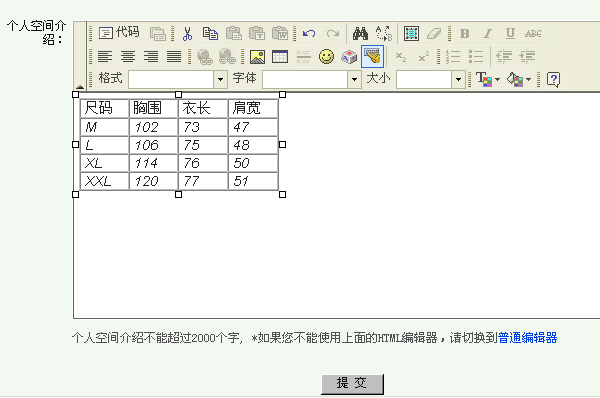This screenshot has width=600, height=398.
Task: Open the editor help icon
Action: point(553,80)
